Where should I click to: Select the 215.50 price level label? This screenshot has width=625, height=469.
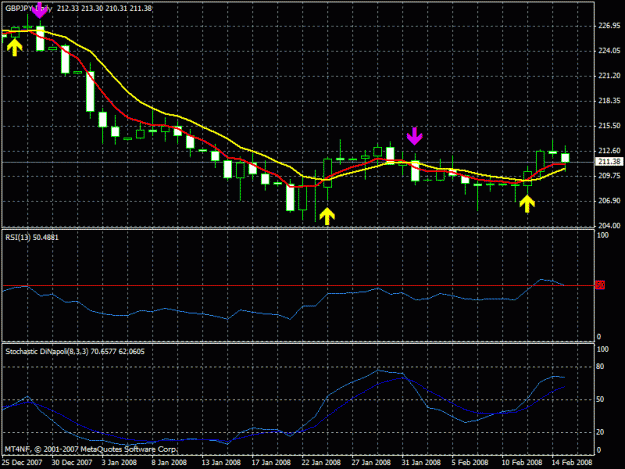tap(609, 126)
